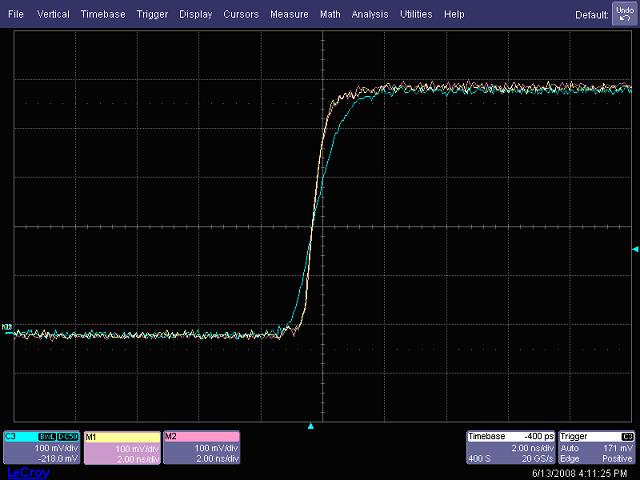
Task: Open the Math menu
Action: click(x=330, y=15)
